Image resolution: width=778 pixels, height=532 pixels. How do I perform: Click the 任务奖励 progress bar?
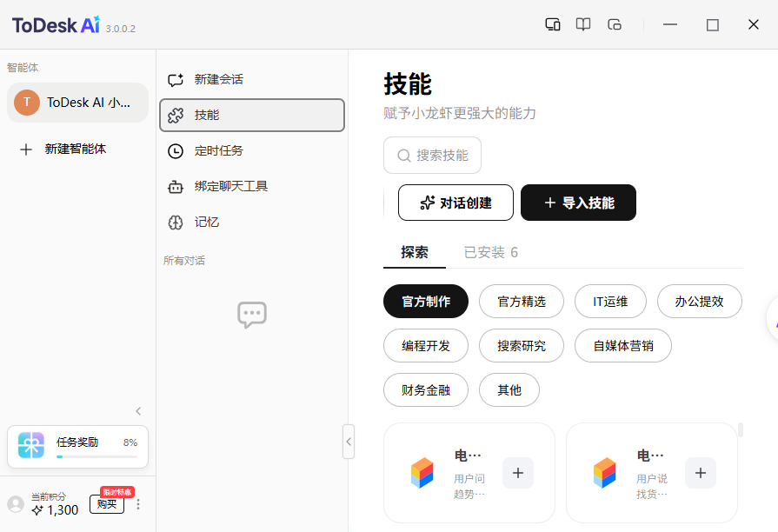96,456
